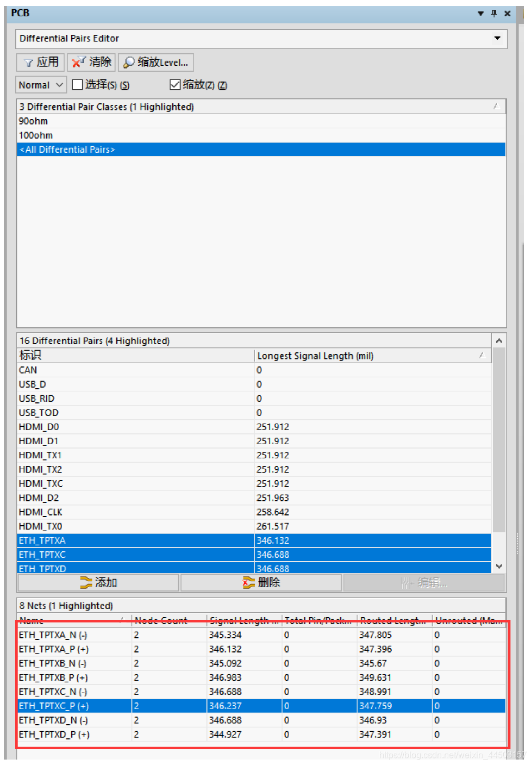Screen dimensions: 532x765
Task: Expand the Normal mode dropdown
Action: [59, 85]
